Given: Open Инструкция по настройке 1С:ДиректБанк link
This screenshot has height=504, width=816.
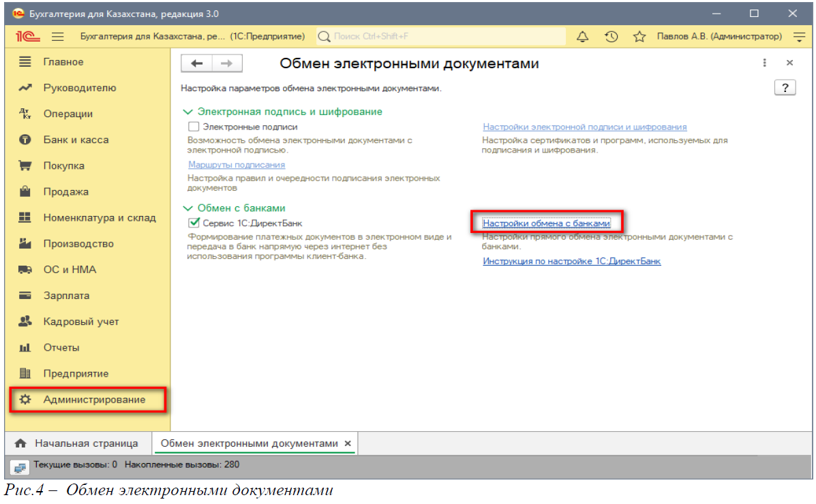Looking at the screenshot, I should (571, 261).
